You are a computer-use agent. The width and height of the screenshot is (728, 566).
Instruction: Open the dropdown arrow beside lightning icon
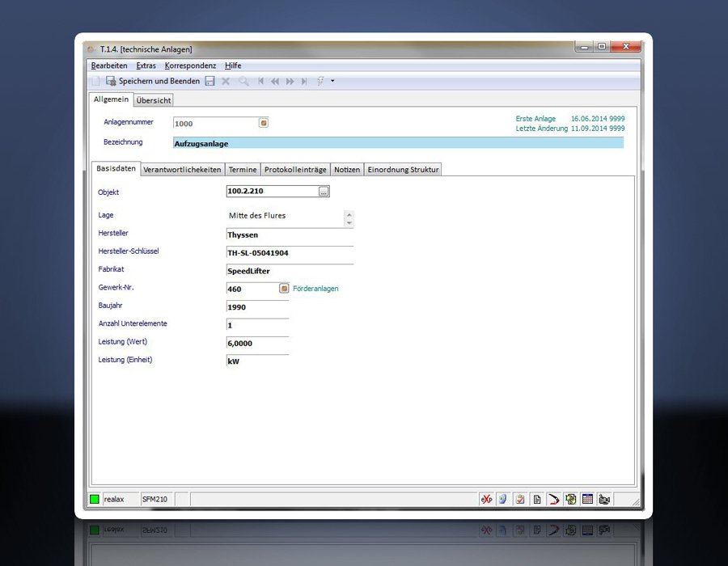tap(332, 81)
